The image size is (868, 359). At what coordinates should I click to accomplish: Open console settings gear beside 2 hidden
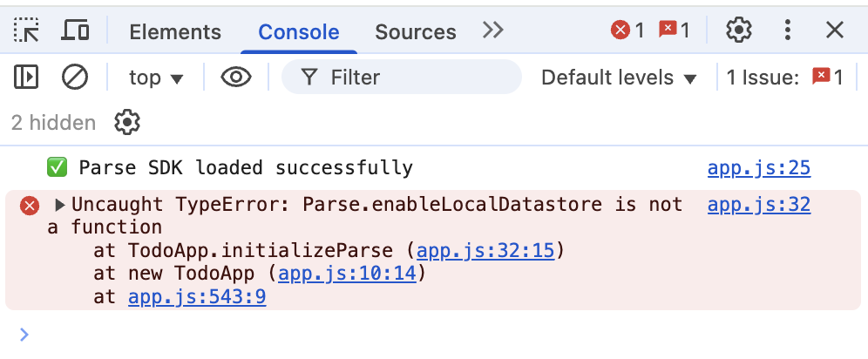pos(127,122)
